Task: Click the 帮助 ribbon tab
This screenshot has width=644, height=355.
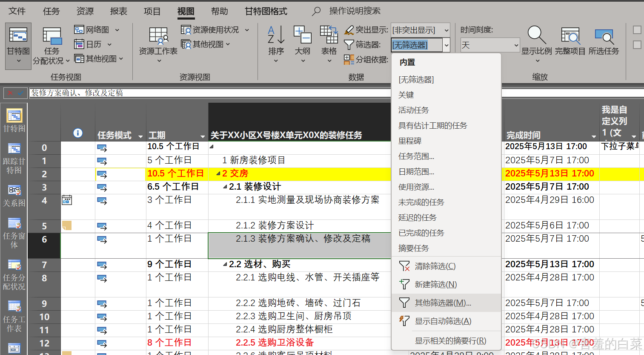Action: [x=220, y=11]
